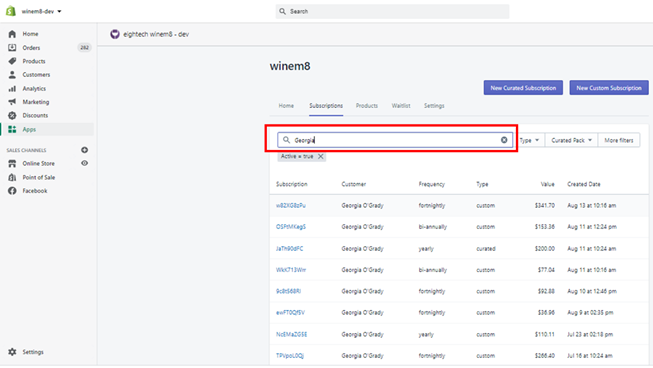Open the Products tag icon in sidebar

[12, 61]
